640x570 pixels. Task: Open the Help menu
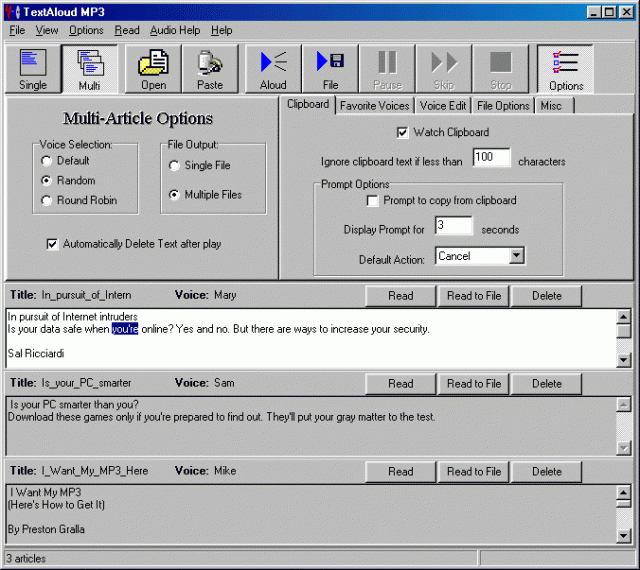coord(222,30)
